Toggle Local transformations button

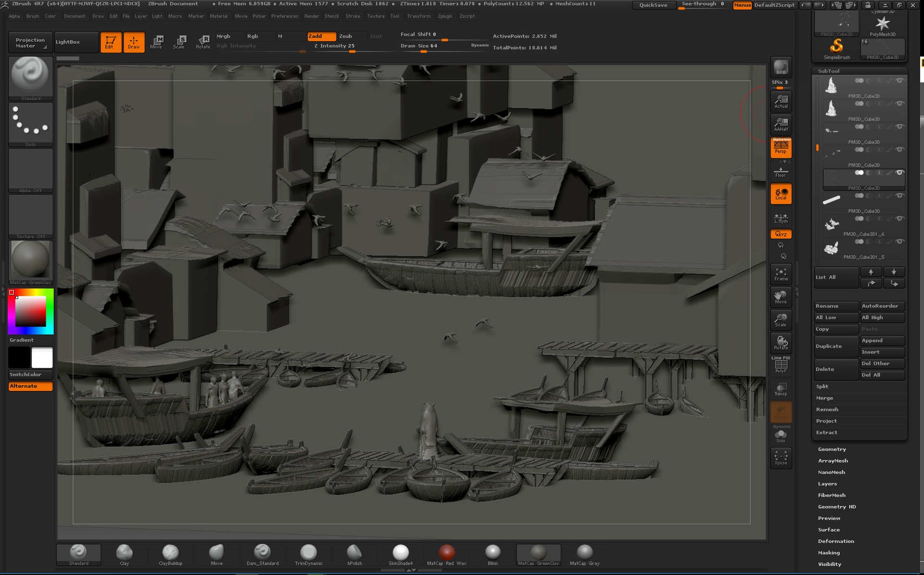[x=781, y=194]
